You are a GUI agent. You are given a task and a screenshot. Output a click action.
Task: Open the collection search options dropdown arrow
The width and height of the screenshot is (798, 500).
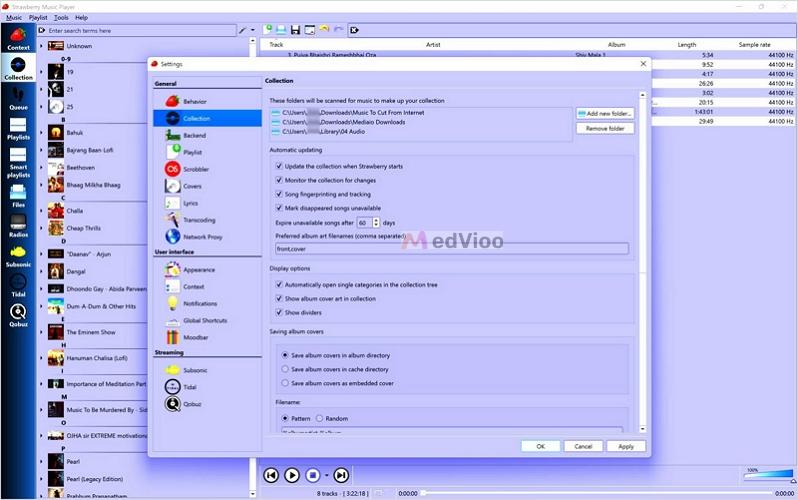pos(252,31)
